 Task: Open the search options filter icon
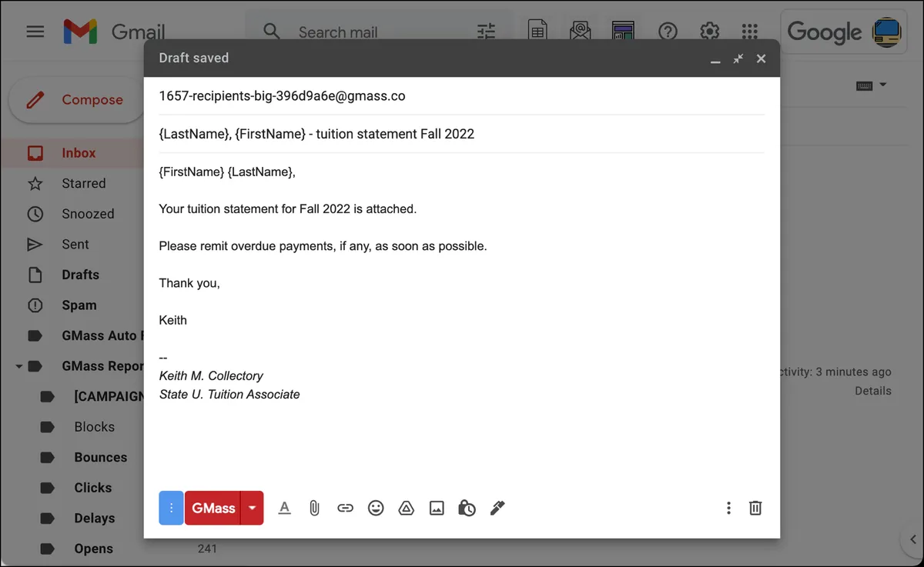[x=486, y=32]
